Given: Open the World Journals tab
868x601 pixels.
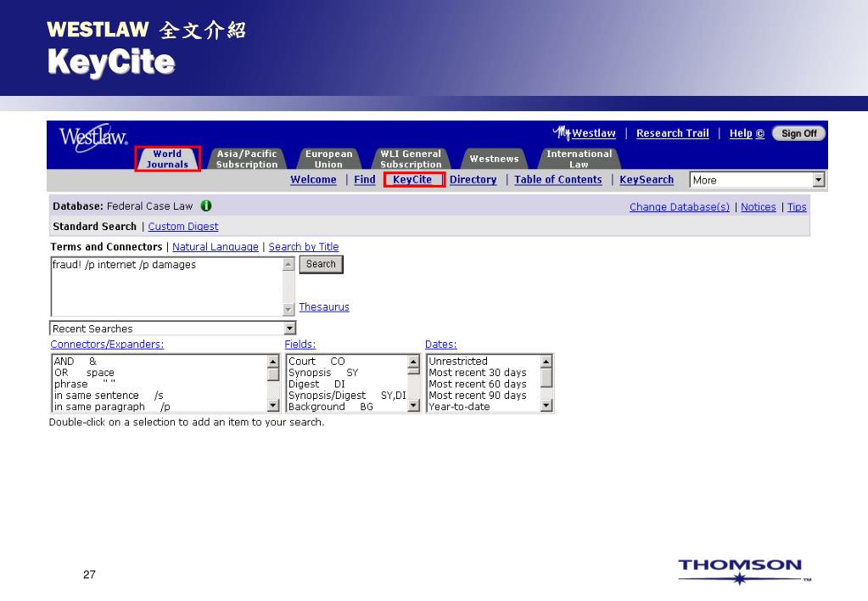Looking at the screenshot, I should (x=167, y=159).
